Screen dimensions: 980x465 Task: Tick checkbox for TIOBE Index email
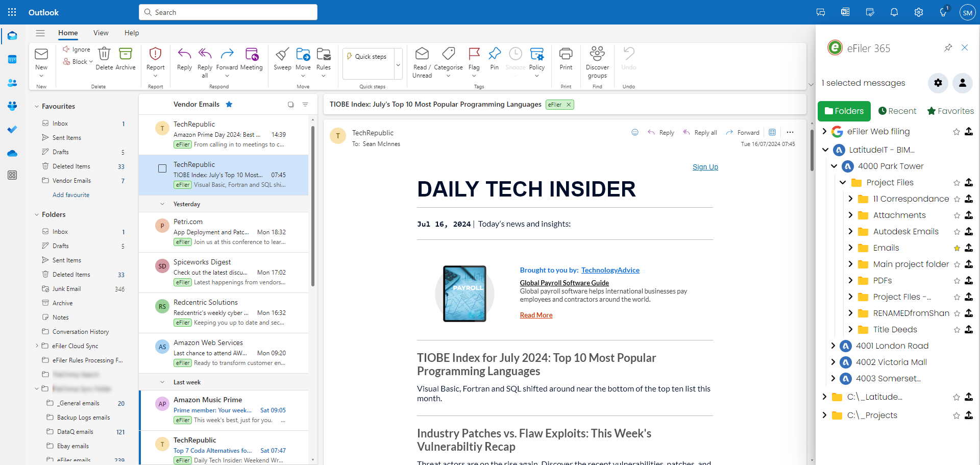[x=162, y=168]
